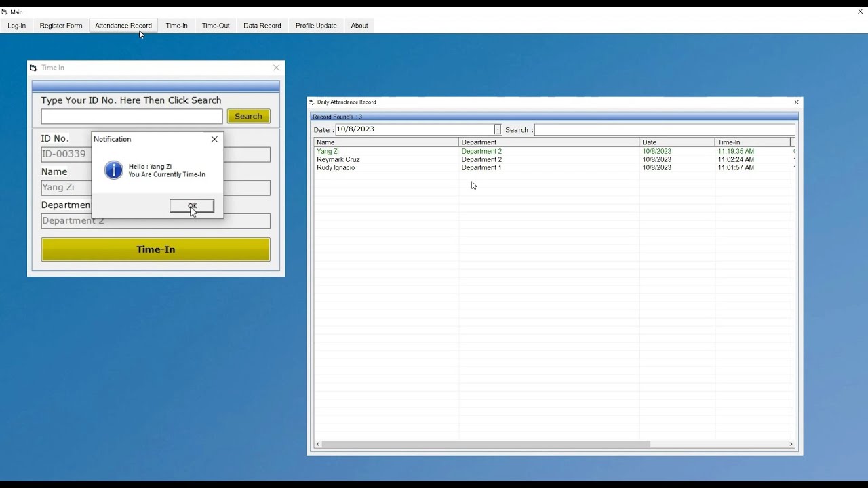Sort by the Department column header
This screenshot has height=488, width=868.
pyautogui.click(x=549, y=142)
